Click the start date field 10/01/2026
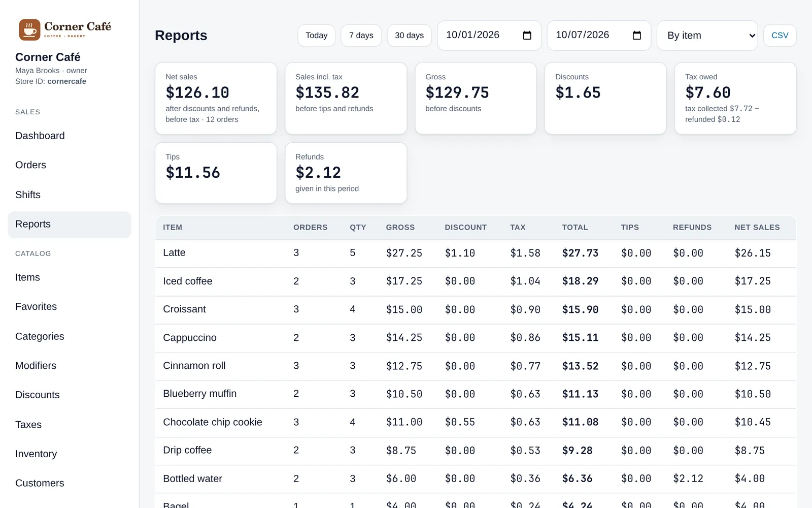 pyautogui.click(x=489, y=36)
